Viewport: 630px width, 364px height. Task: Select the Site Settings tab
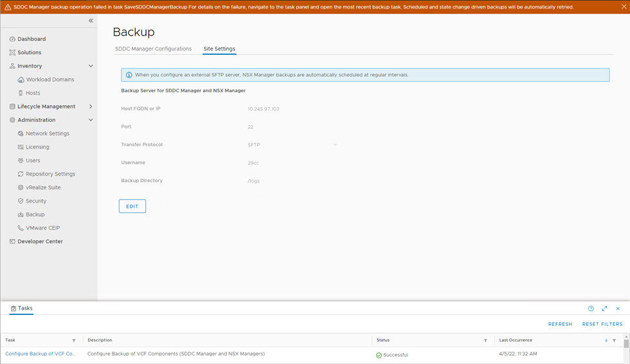coord(219,49)
